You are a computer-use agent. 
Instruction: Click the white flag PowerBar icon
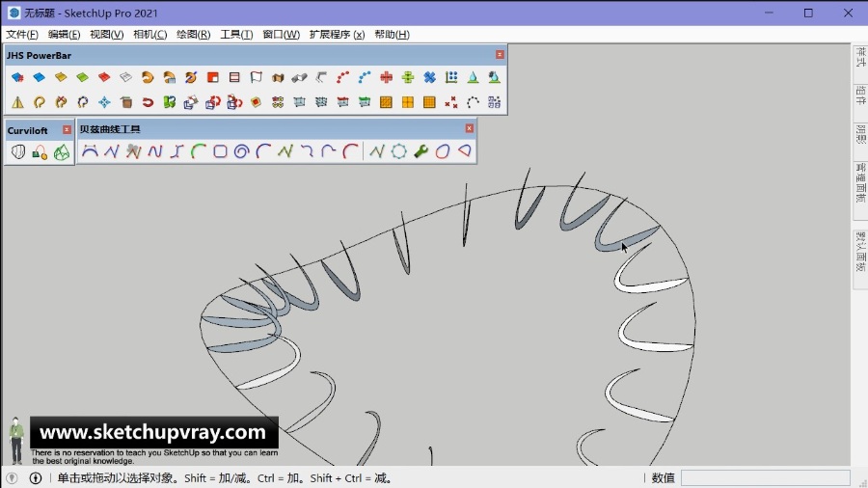tap(256, 77)
